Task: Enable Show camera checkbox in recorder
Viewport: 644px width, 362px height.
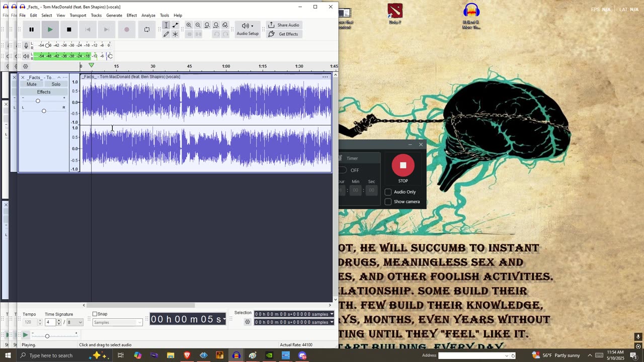Action: pyautogui.click(x=388, y=202)
